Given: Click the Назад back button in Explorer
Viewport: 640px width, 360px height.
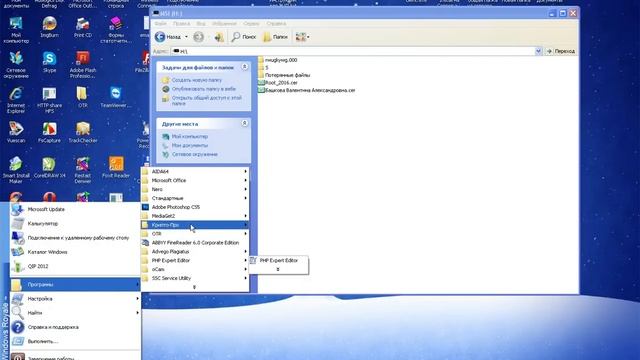Looking at the screenshot, I should (168, 37).
